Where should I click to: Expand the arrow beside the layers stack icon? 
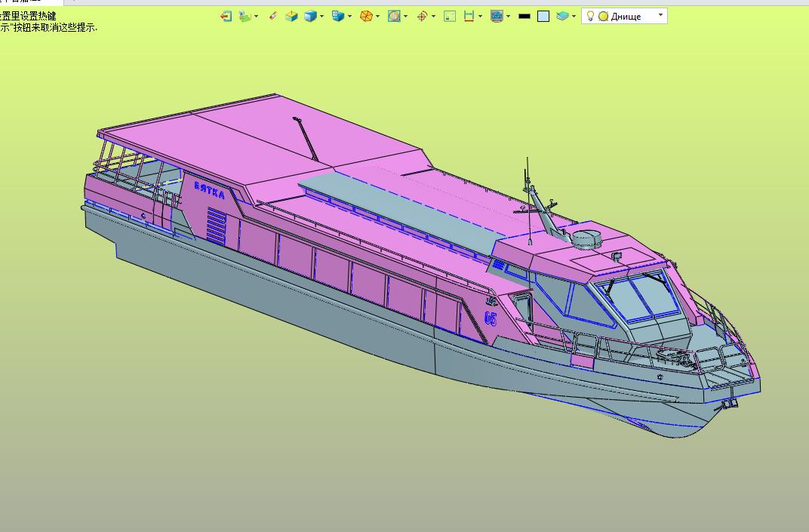(257, 17)
